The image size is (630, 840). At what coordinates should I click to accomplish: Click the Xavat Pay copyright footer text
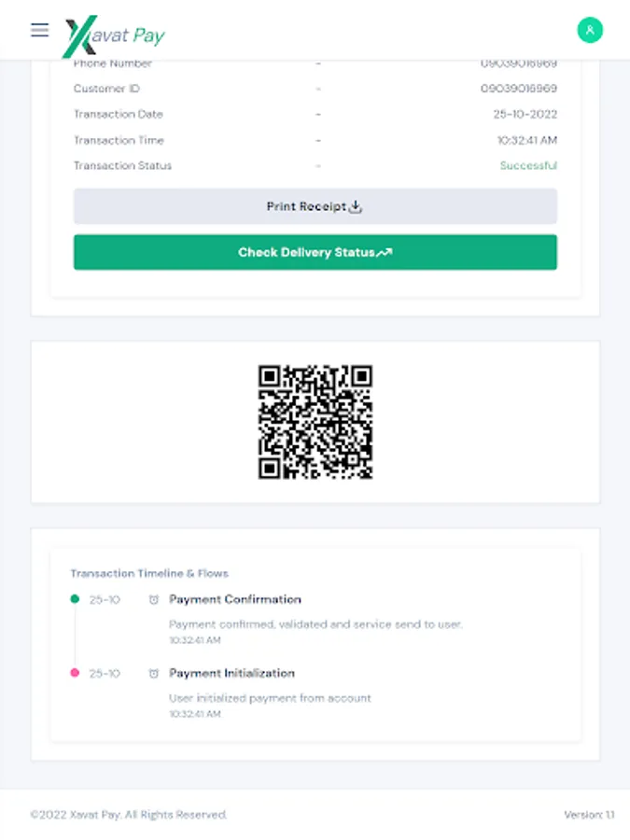point(129,815)
